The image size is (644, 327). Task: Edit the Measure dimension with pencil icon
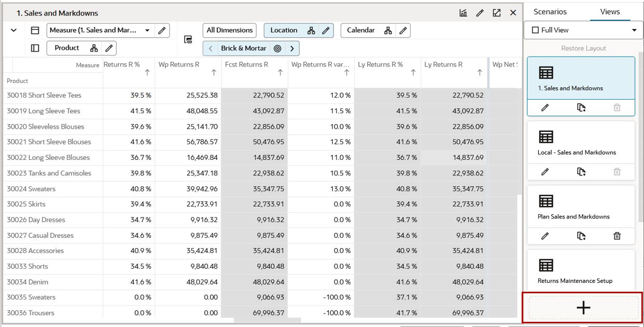162,31
